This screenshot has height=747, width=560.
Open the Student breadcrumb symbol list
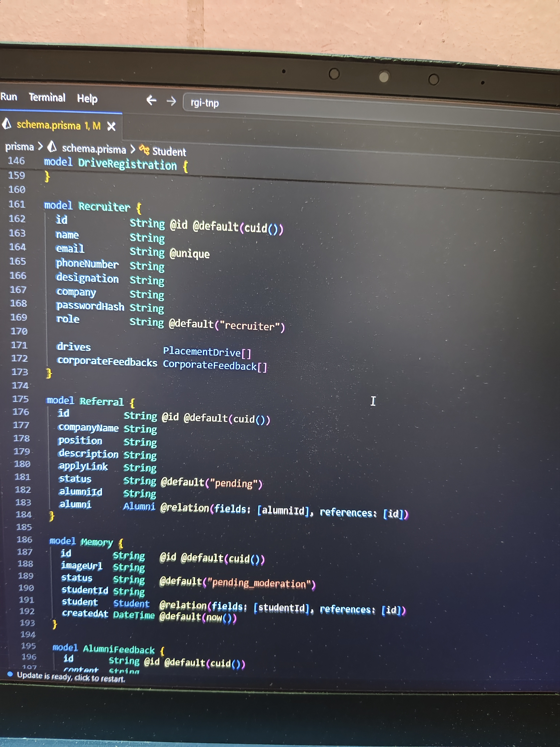(169, 152)
